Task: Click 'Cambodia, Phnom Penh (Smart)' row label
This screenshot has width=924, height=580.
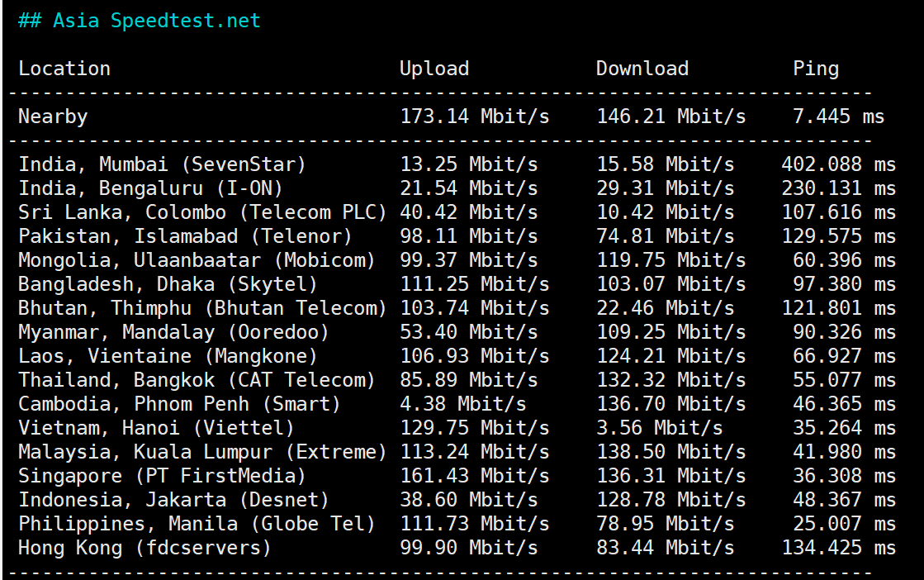Action: click(180, 404)
